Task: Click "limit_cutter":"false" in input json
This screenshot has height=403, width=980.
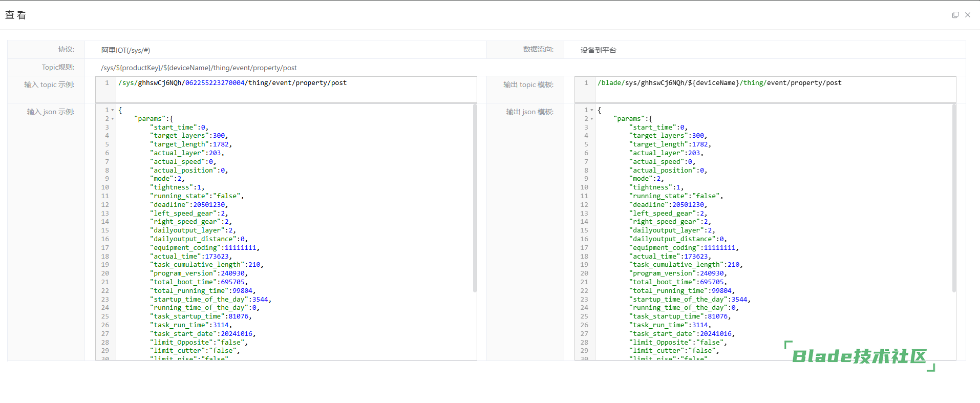Action: [193, 351]
